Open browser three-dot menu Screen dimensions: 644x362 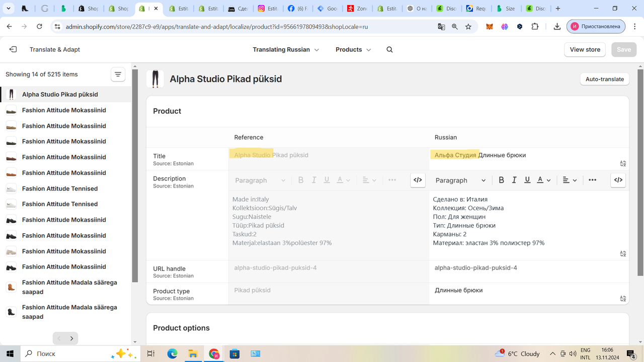pos(635,27)
